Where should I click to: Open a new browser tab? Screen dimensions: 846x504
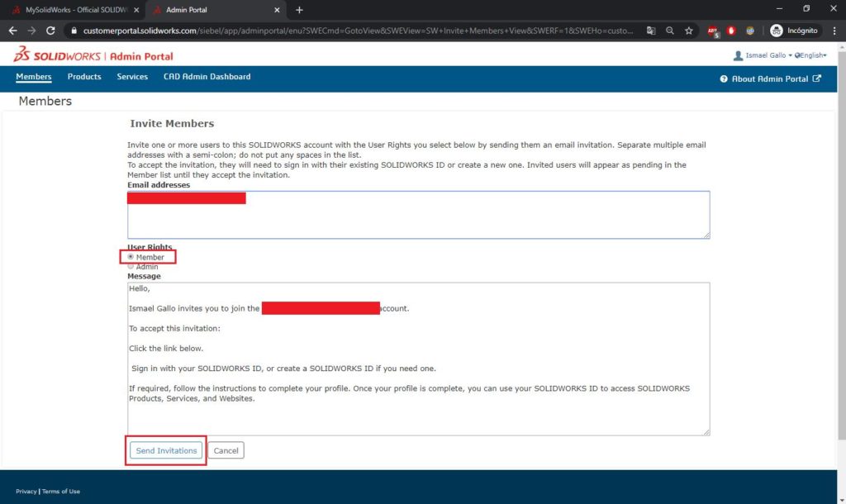pos(299,10)
